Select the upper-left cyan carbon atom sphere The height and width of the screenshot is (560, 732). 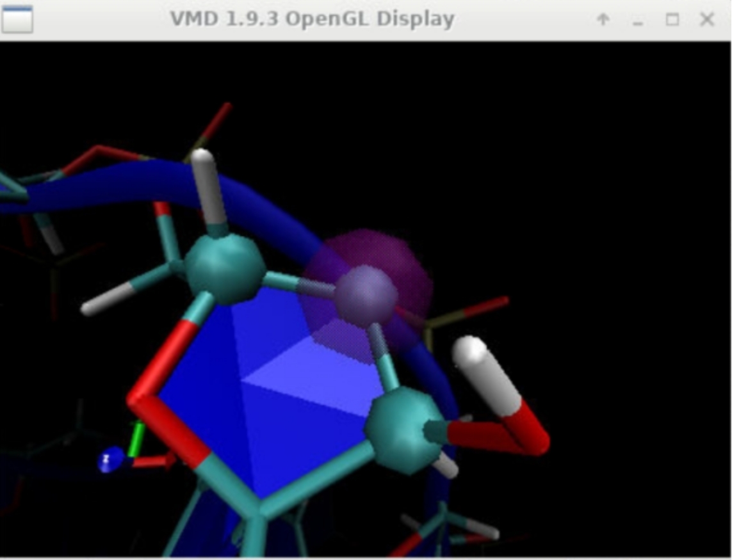coord(224,268)
